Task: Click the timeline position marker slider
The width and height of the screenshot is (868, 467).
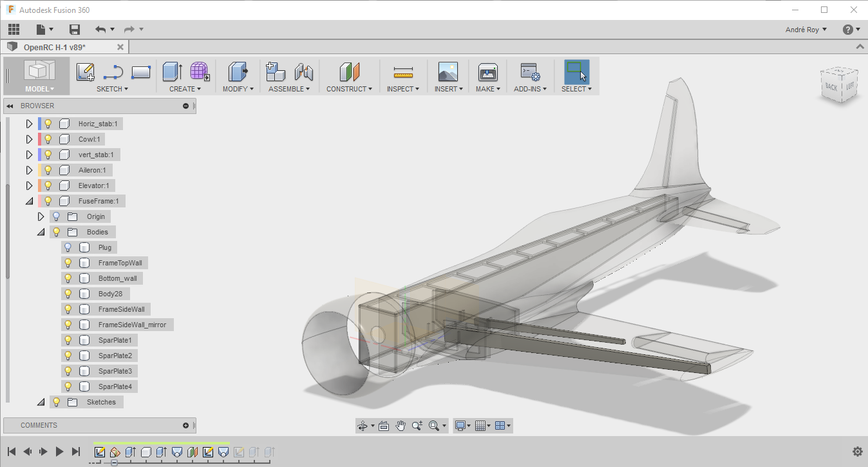Action: coord(114,462)
